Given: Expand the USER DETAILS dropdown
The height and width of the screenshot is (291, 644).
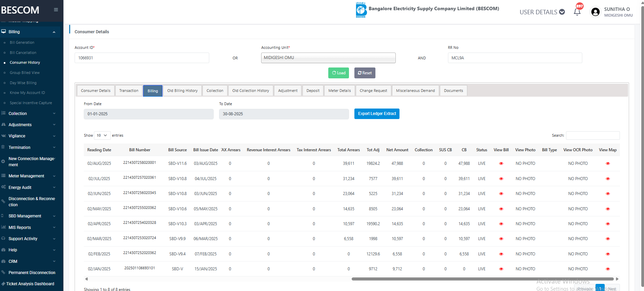Looking at the screenshot, I should 542,12.
